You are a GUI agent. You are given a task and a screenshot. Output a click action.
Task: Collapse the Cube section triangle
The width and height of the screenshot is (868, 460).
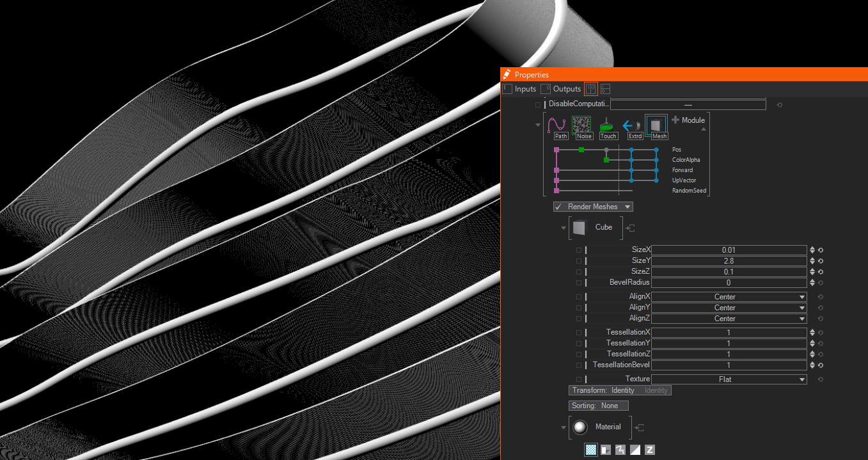point(563,228)
